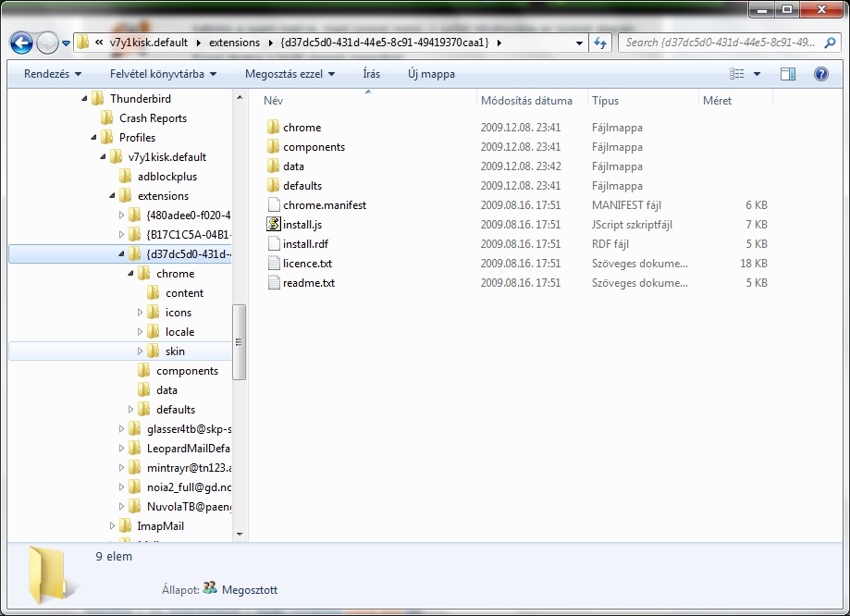Click the defaults folder in tree
This screenshot has height=616, width=850.
pyautogui.click(x=166, y=410)
